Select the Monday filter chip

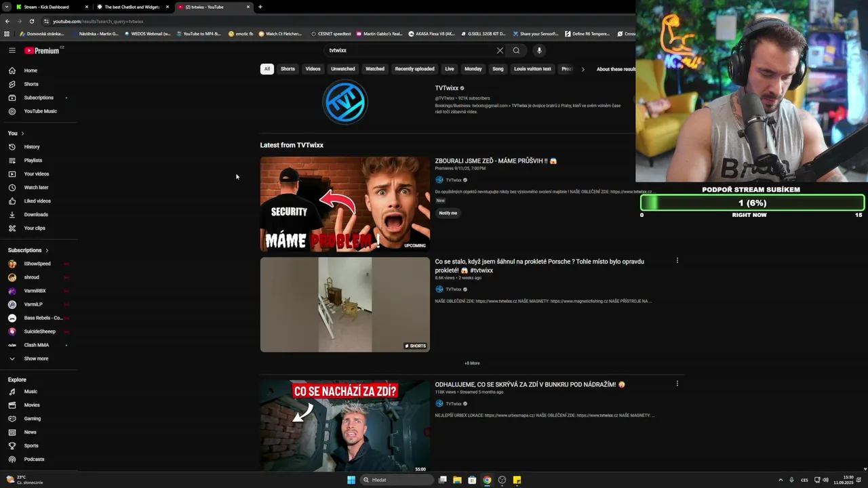pyautogui.click(x=473, y=69)
